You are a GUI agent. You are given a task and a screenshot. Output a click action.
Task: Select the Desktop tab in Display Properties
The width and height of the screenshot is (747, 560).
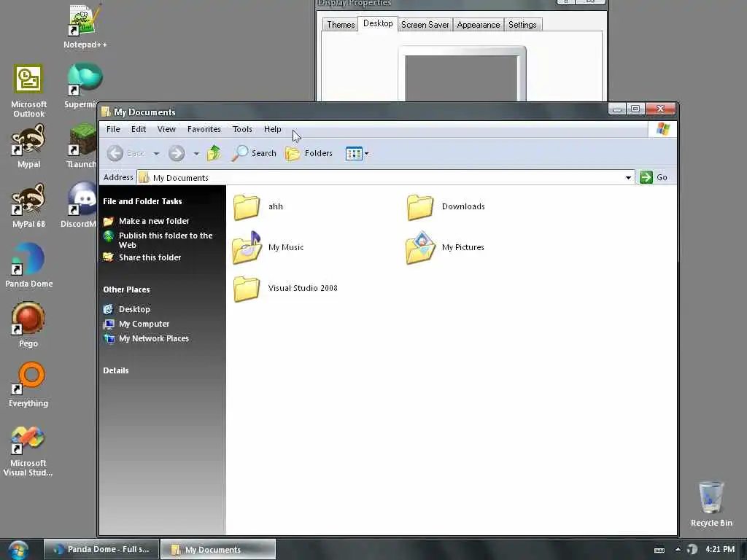click(378, 23)
